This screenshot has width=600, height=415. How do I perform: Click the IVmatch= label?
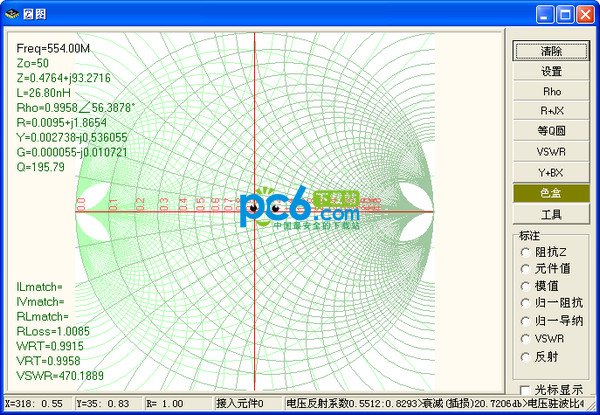pos(41,302)
